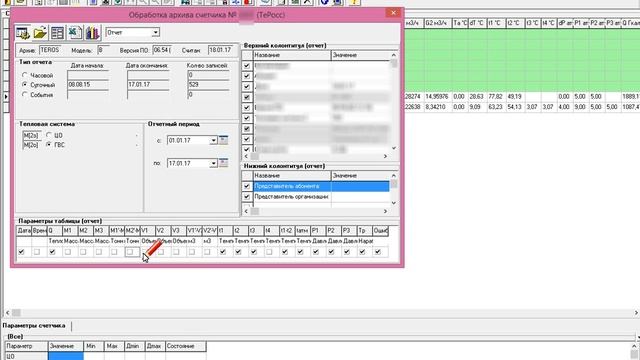Click the records count field '529'

[x=209, y=84]
